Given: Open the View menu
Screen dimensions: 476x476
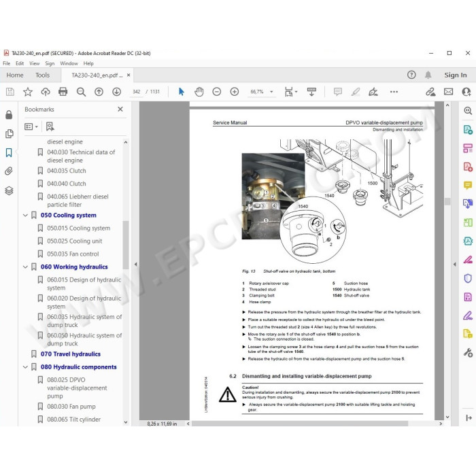Looking at the screenshot, I should tap(34, 63).
